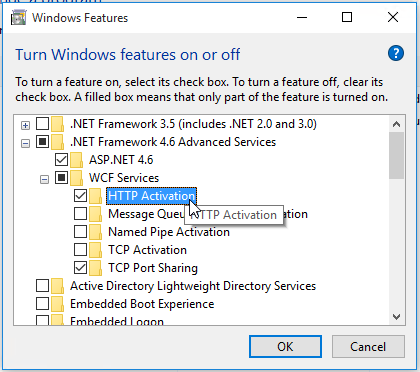Select the WCF Services label
Screen dimensions: 420x372
point(124,178)
